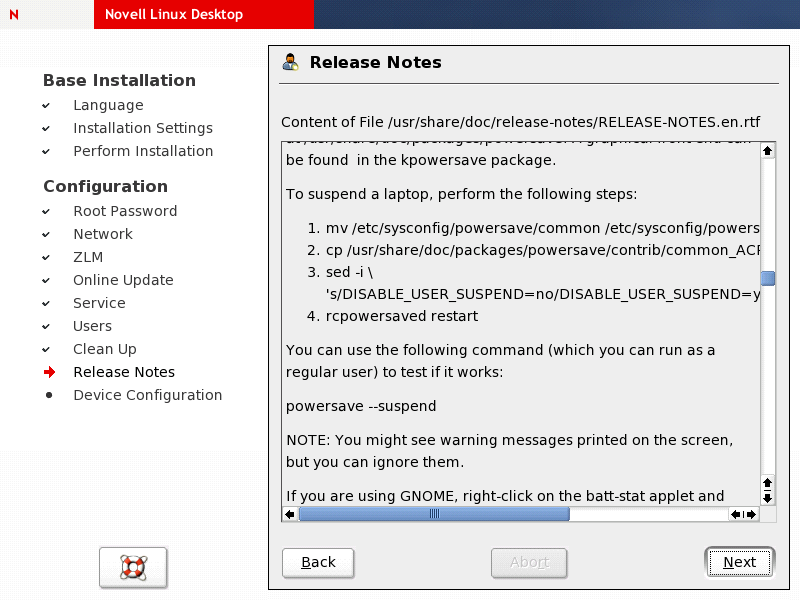
Task: Click the Release Notes panel title
Action: point(376,62)
